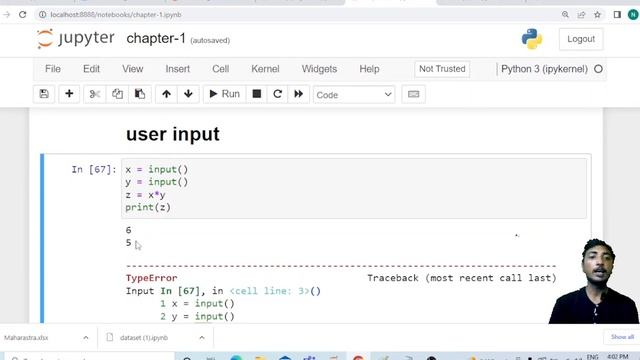Click the z = x*y code line
The width and height of the screenshot is (640, 360).
(145, 195)
